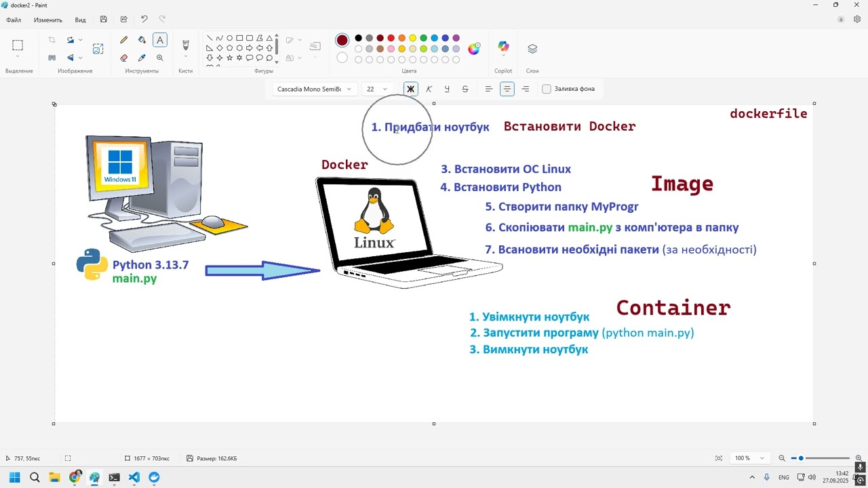868x488 pixels.
Task: Click the Save icon in title toolbar
Action: tap(103, 20)
